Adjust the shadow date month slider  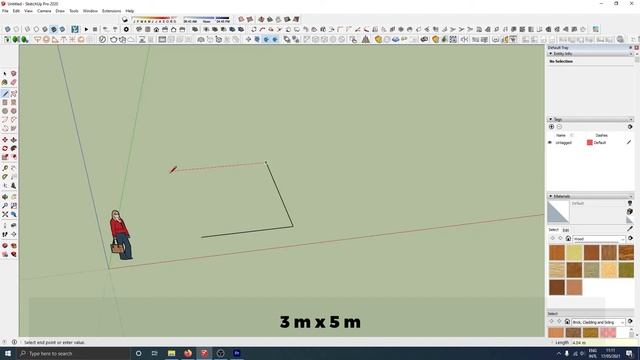(x=154, y=19)
